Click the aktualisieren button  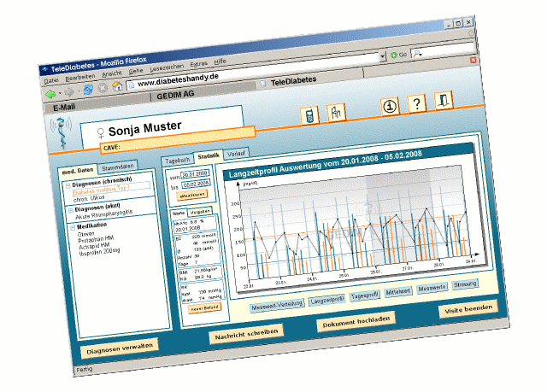pos(192,195)
